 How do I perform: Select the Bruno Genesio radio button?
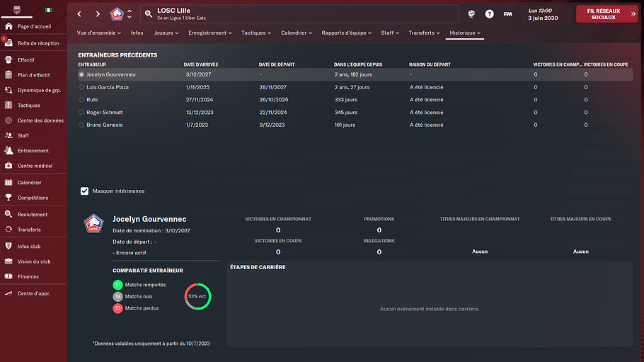pyautogui.click(x=81, y=125)
